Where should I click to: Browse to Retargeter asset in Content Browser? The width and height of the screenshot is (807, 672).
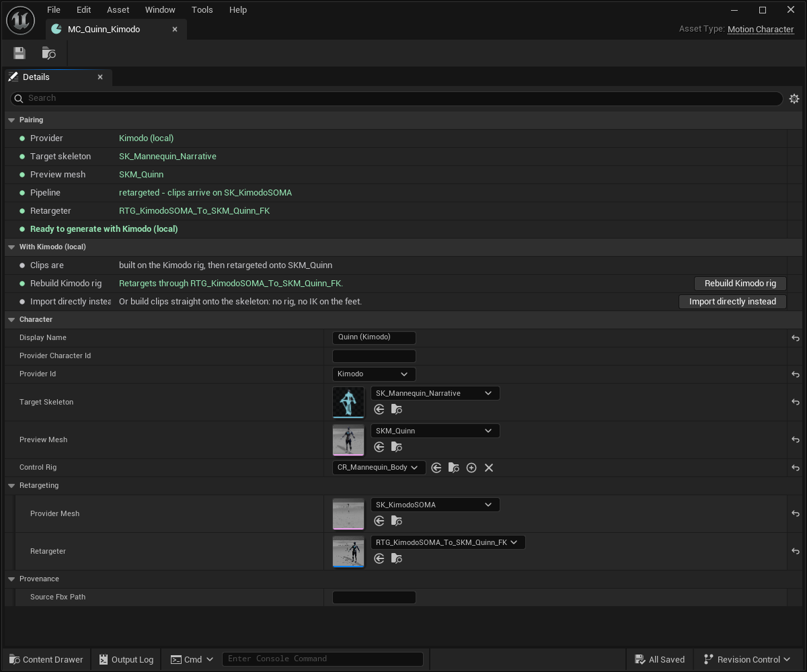(397, 558)
